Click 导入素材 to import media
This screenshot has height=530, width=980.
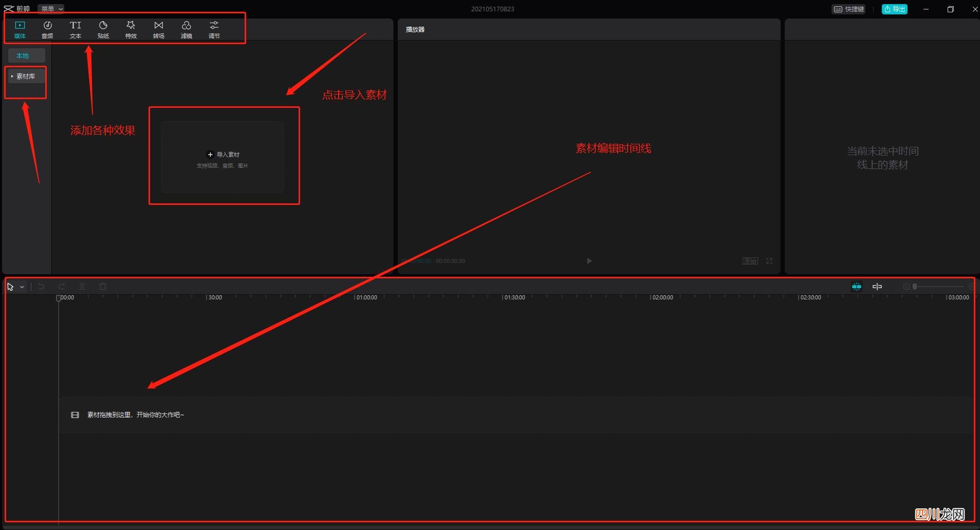point(223,155)
